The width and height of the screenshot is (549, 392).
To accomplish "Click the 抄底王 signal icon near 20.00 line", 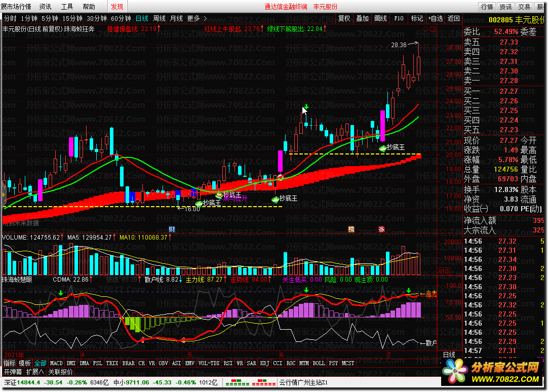I will (383, 148).
